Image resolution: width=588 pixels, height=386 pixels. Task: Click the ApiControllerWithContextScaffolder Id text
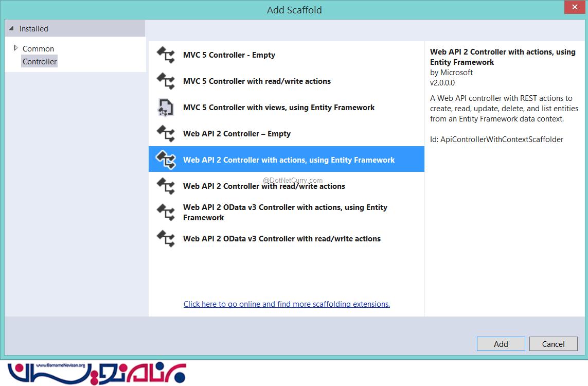pyautogui.click(x=496, y=139)
